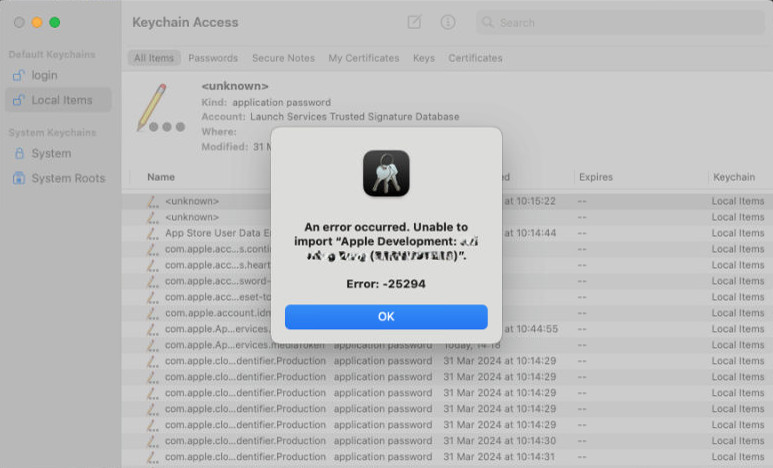Click the OK button in the error dialog

coord(386,317)
